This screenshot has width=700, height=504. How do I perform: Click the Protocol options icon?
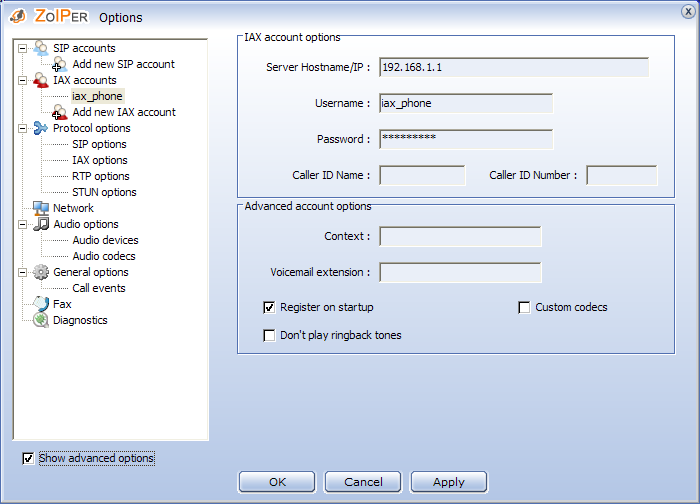[x=40, y=128]
